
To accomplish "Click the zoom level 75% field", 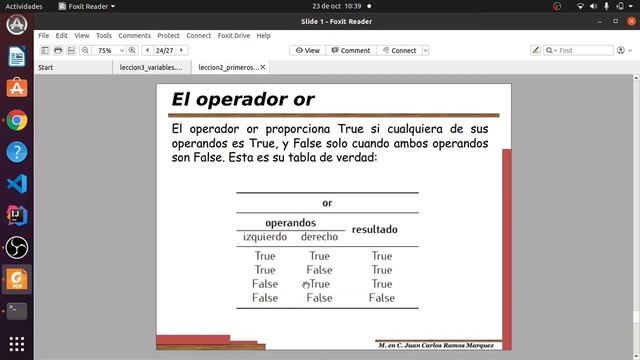I will (105, 51).
